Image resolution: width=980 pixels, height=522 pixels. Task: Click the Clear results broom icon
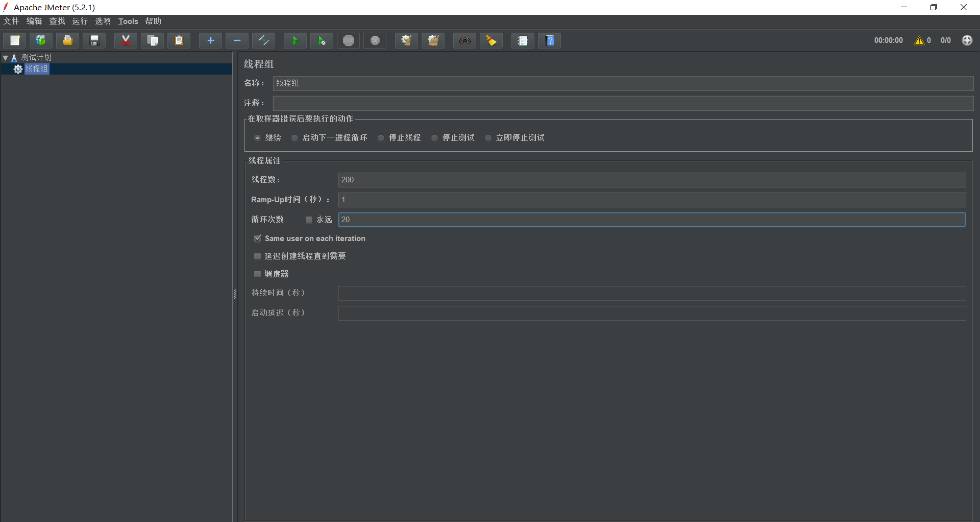click(x=406, y=40)
